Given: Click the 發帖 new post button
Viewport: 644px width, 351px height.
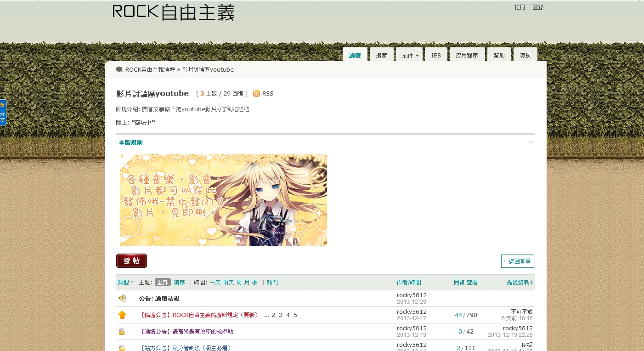Looking at the screenshot, I should point(131,260).
